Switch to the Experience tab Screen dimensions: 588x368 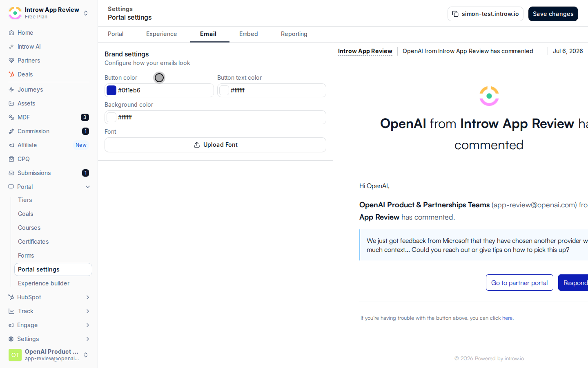click(x=161, y=34)
